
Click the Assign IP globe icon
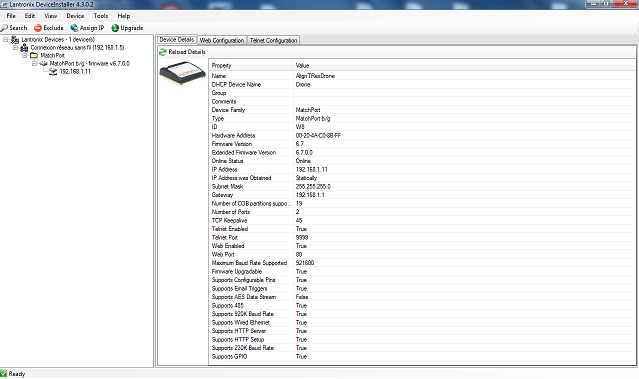coord(74,28)
